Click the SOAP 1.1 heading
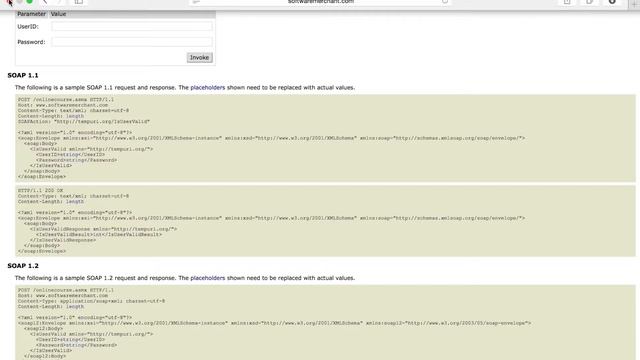 tap(23, 76)
